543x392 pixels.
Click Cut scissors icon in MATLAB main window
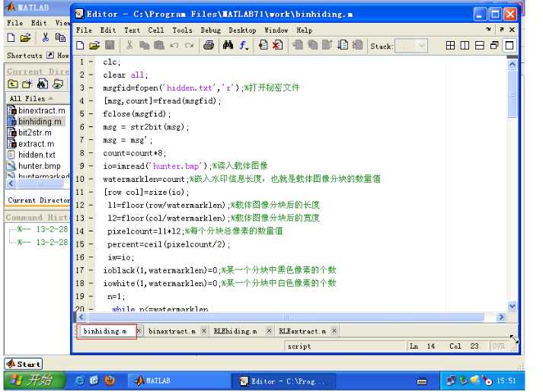pos(46,37)
